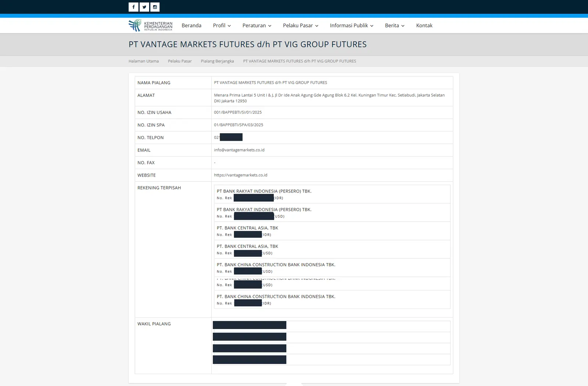
Task: Expand the Berita dropdown menu
Action: coord(395,25)
